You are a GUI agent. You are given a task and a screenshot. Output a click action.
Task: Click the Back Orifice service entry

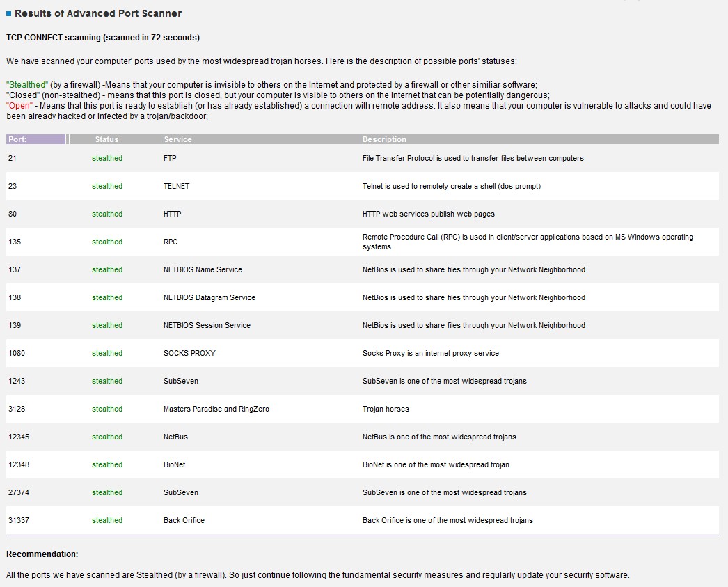point(184,520)
